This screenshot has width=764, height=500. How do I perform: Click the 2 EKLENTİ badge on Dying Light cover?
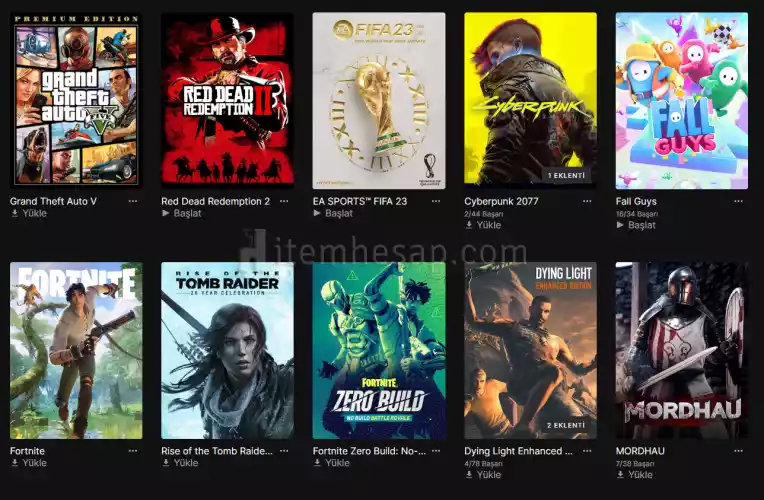pos(566,425)
